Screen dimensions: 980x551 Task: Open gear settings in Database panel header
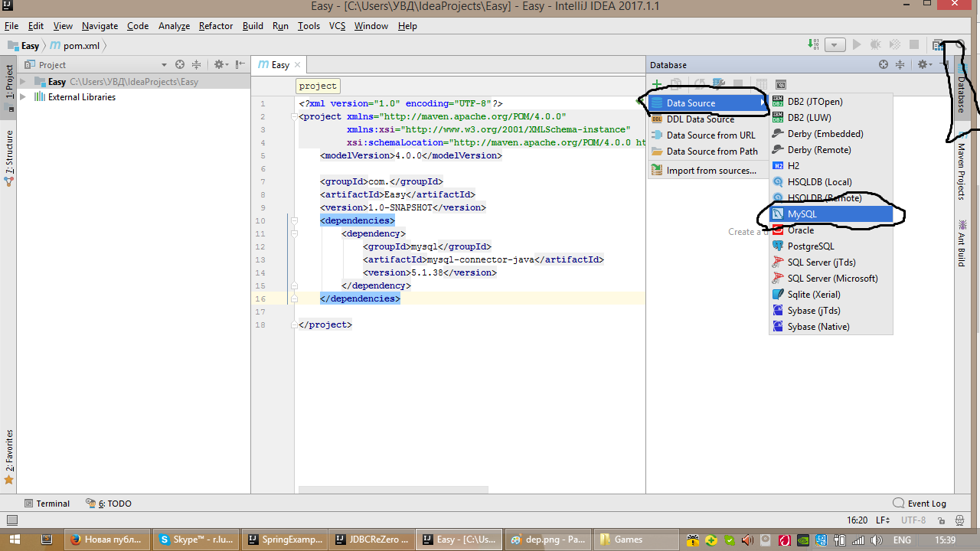coord(924,65)
